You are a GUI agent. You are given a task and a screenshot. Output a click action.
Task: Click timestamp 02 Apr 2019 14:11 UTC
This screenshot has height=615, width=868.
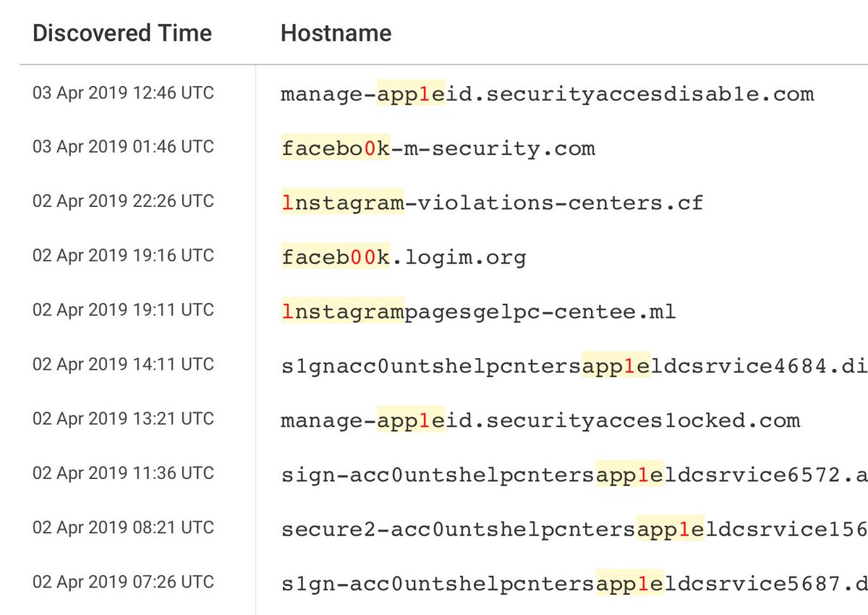[124, 364]
